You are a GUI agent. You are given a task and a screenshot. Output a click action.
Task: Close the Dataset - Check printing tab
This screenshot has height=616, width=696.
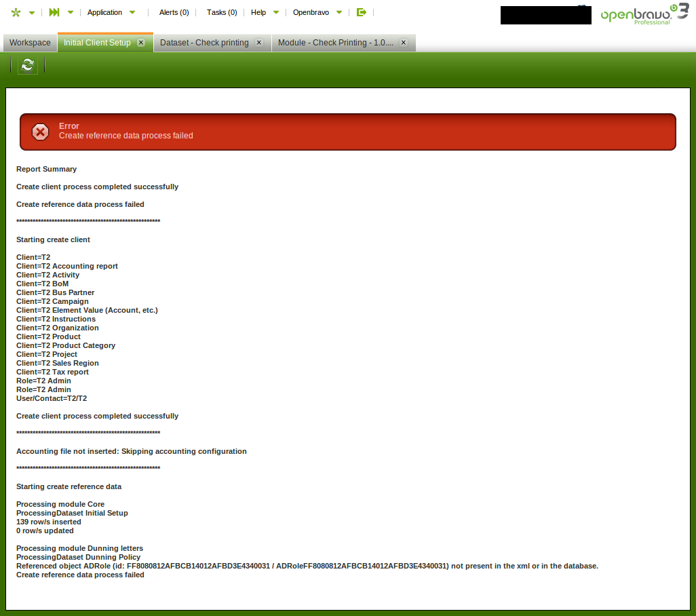pyautogui.click(x=258, y=42)
